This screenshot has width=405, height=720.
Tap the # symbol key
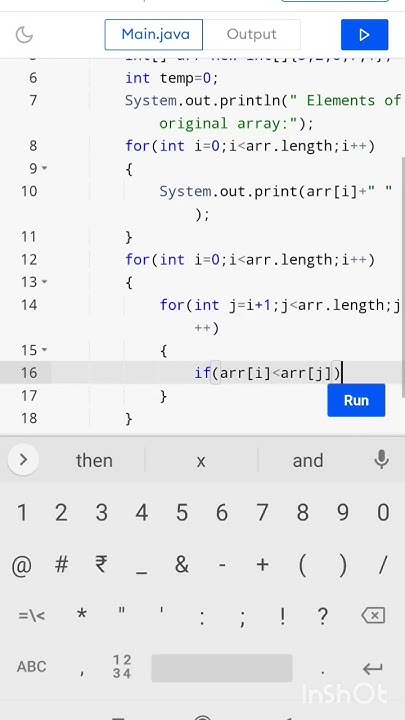pyautogui.click(x=61, y=565)
